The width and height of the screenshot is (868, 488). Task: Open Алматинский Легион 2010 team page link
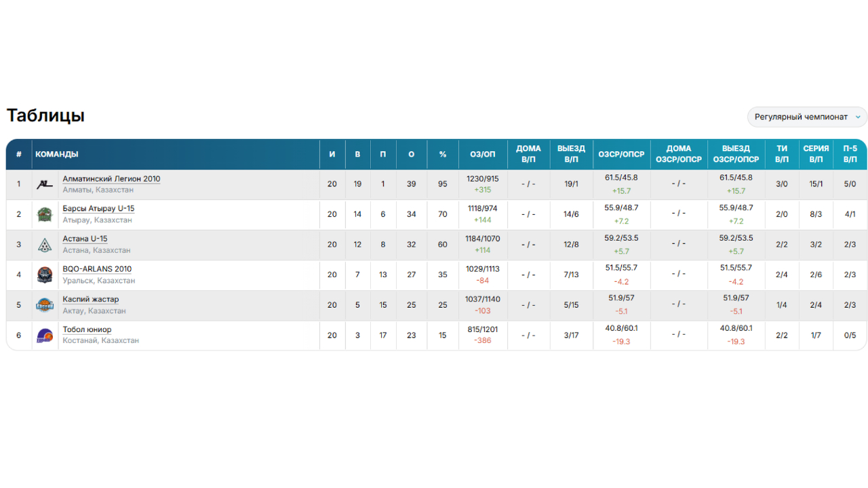point(111,179)
